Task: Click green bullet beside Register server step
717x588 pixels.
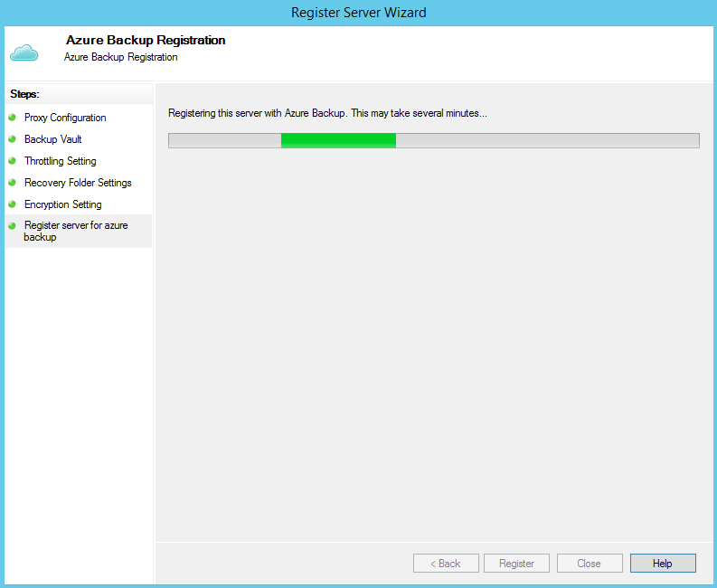Action: coord(13,225)
